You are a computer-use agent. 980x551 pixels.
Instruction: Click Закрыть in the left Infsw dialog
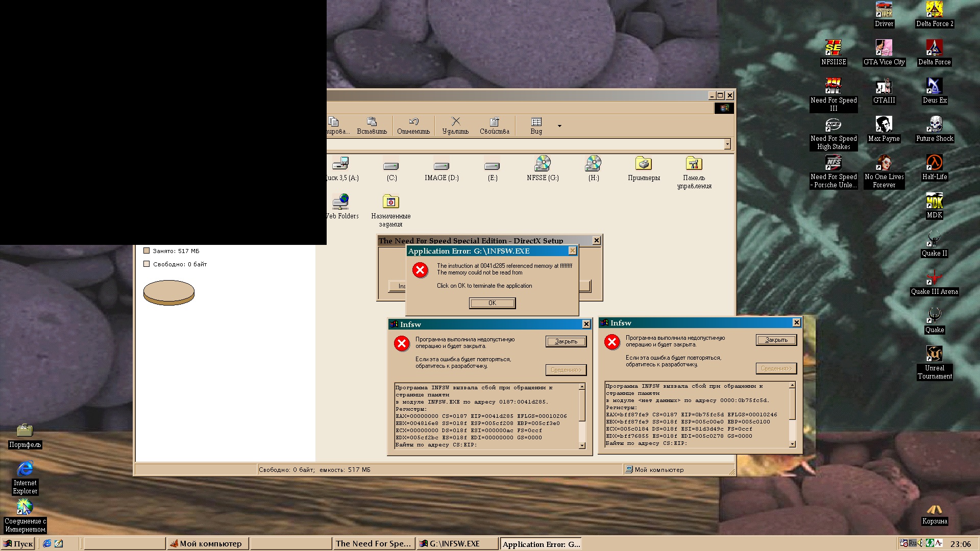(x=566, y=341)
